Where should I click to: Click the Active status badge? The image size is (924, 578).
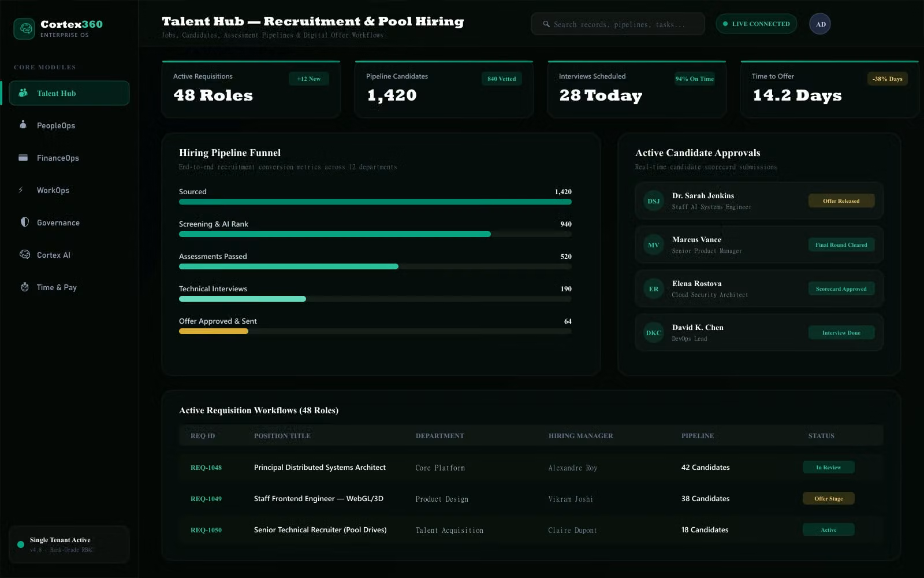pyautogui.click(x=829, y=529)
